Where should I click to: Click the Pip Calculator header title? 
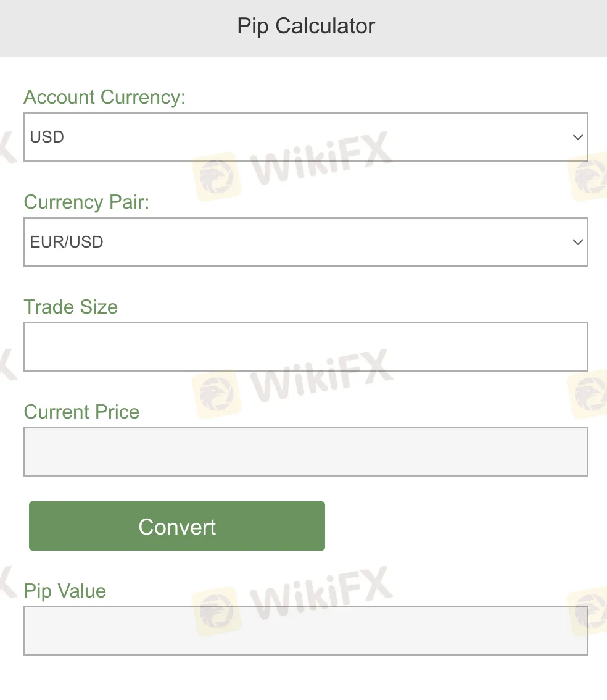click(x=306, y=26)
